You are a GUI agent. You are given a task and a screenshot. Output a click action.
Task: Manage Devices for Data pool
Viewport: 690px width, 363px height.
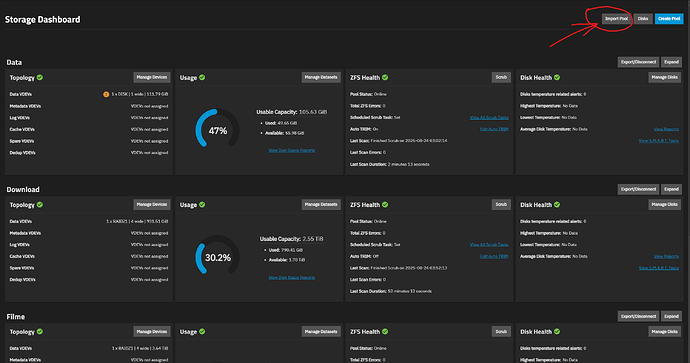(152, 77)
